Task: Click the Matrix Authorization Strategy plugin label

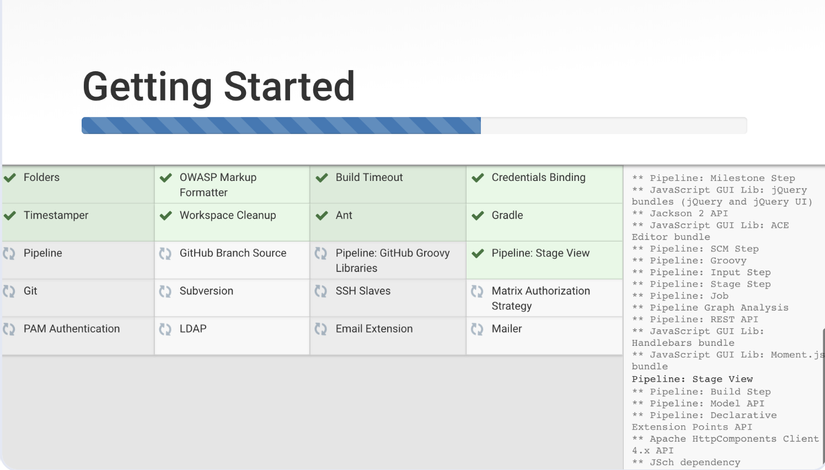Action: coord(540,298)
